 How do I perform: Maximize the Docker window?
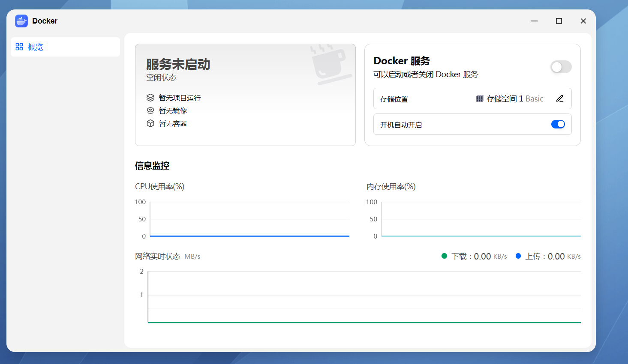559,21
